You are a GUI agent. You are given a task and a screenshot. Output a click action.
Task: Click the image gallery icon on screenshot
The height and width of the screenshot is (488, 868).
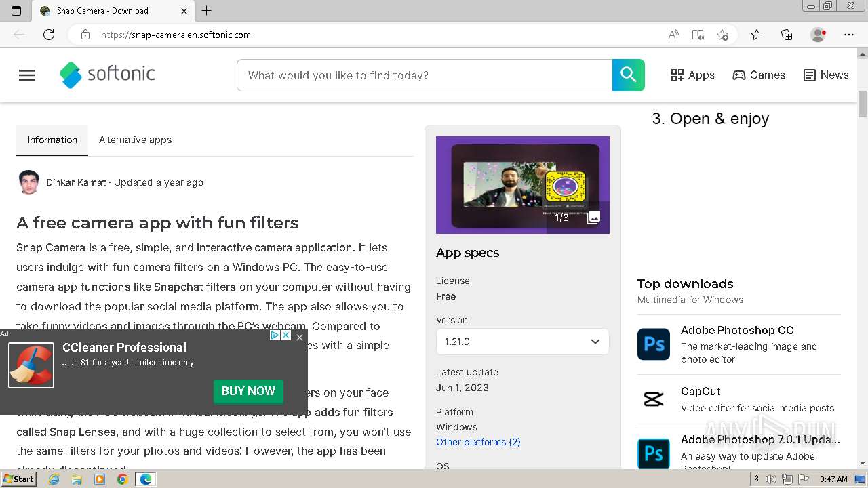[x=593, y=218]
